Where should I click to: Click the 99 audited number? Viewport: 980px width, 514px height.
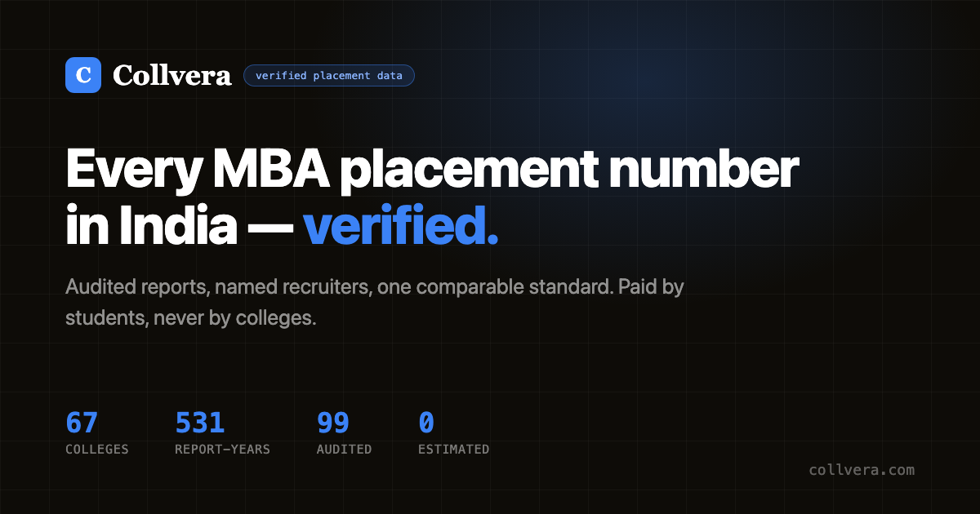click(333, 423)
